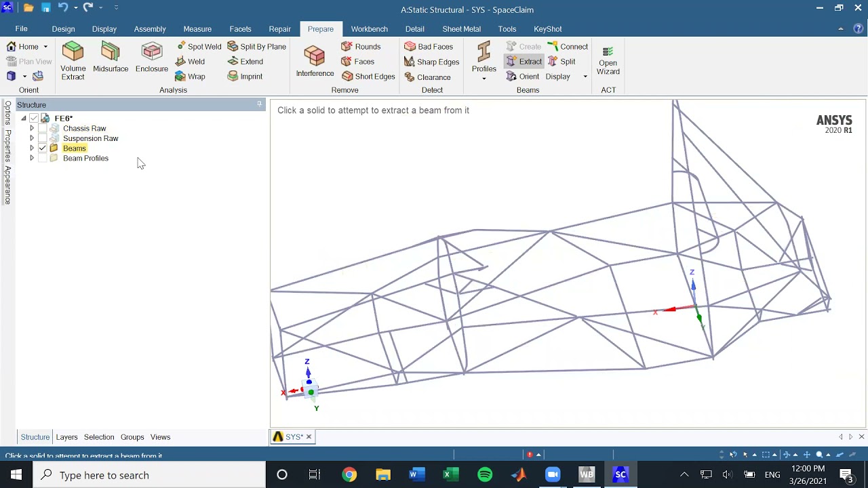Select Remove Faces tool
The width and height of the screenshot is (868, 488).
pos(358,62)
